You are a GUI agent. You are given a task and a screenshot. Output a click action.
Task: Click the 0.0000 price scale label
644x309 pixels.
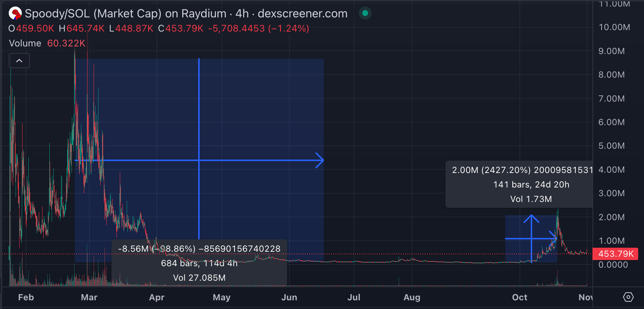coord(613,265)
